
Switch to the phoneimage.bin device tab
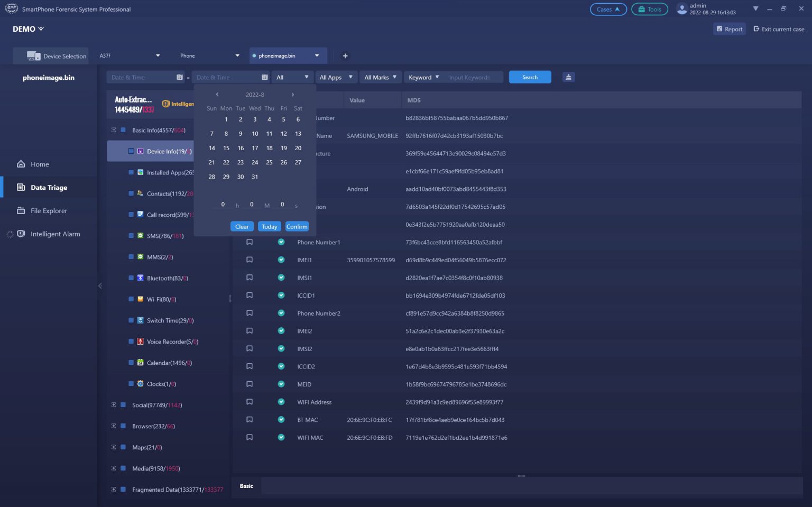click(284, 56)
